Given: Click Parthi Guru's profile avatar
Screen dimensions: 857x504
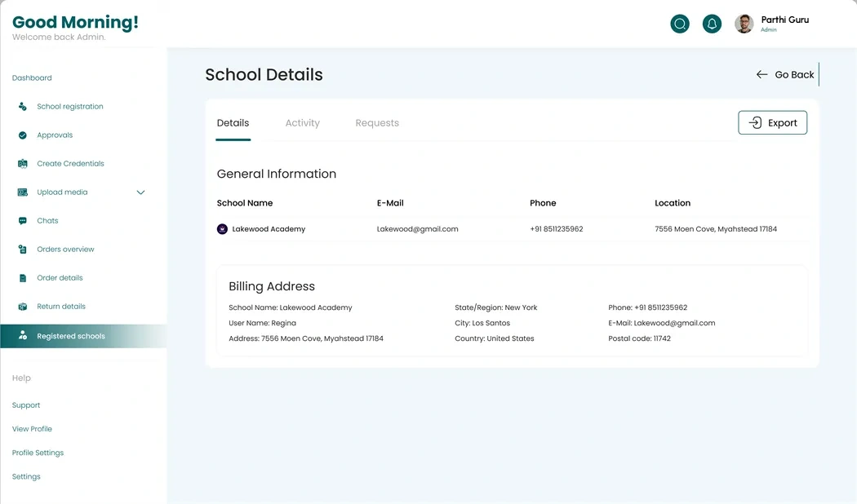Looking at the screenshot, I should pos(744,24).
